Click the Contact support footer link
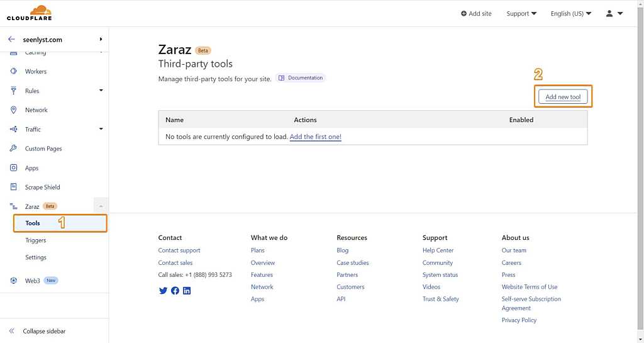The height and width of the screenshot is (343, 644). click(179, 250)
